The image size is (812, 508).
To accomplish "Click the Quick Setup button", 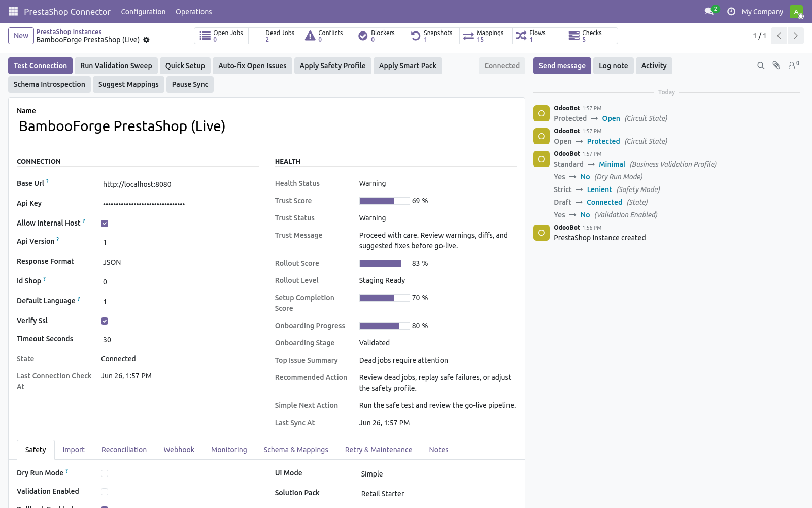I will click(185, 66).
